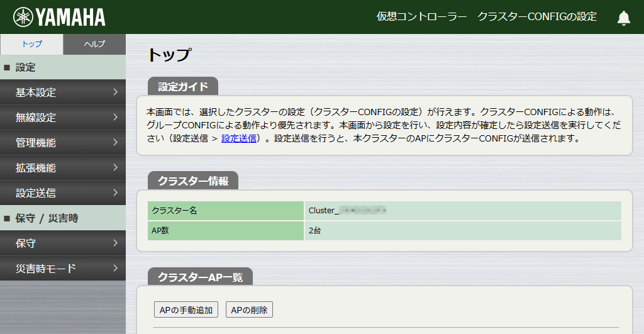The height and width of the screenshot is (334, 644).
Task: Follow the 設定送信 hyperlink in the guide
Action: (x=238, y=138)
